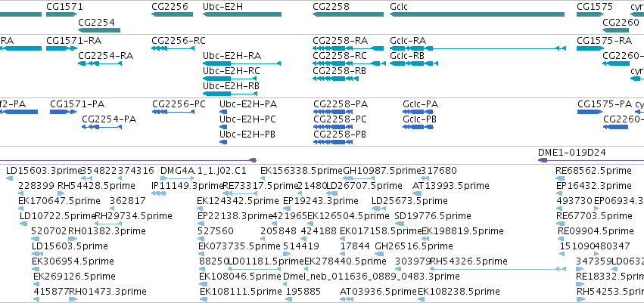Click the GH26516.5prime EST label
Viewport: 644px width, 303px height.
tap(414, 246)
